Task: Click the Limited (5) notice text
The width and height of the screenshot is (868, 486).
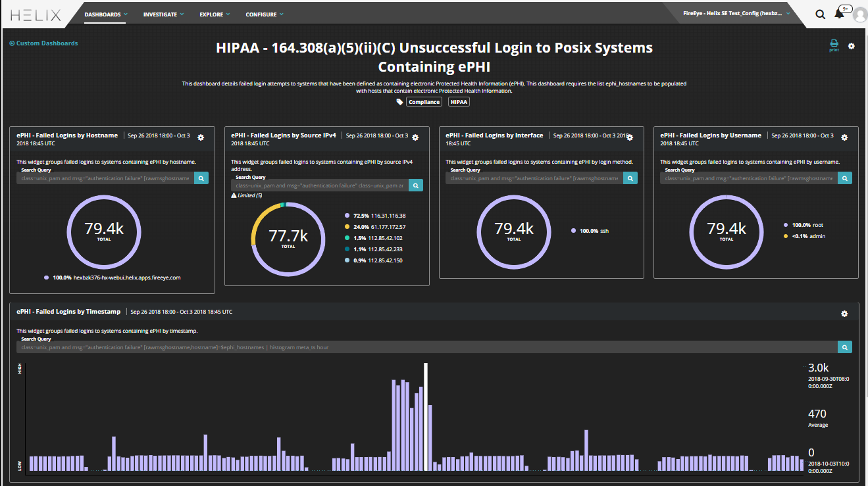Action: pos(251,195)
